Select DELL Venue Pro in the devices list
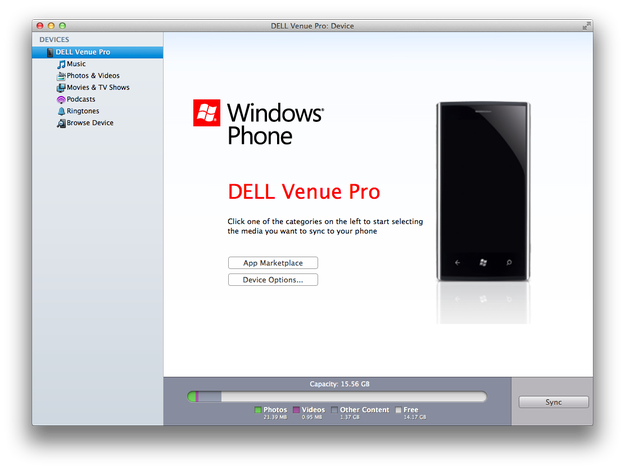 point(97,52)
